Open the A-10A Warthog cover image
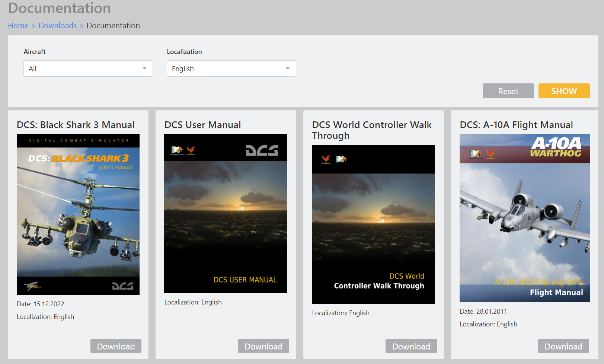 [x=525, y=218]
